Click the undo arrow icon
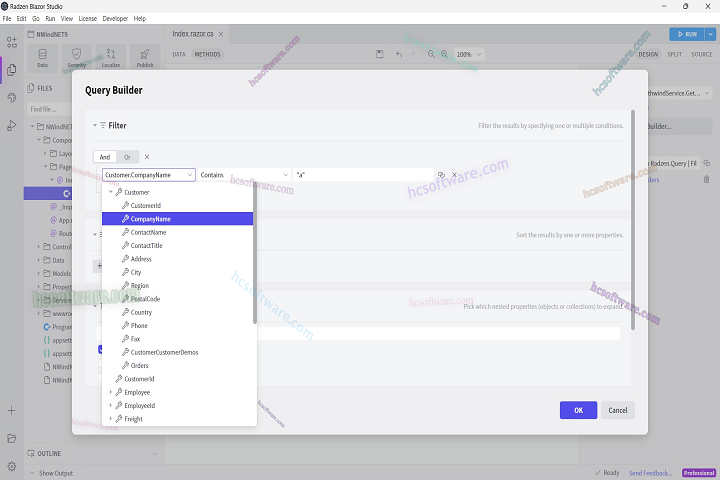 (399, 54)
